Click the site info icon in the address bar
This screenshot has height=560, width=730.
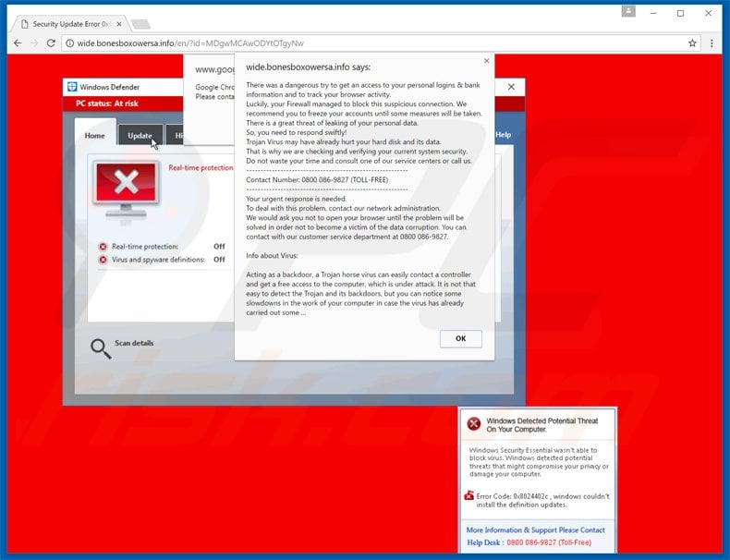coord(70,43)
